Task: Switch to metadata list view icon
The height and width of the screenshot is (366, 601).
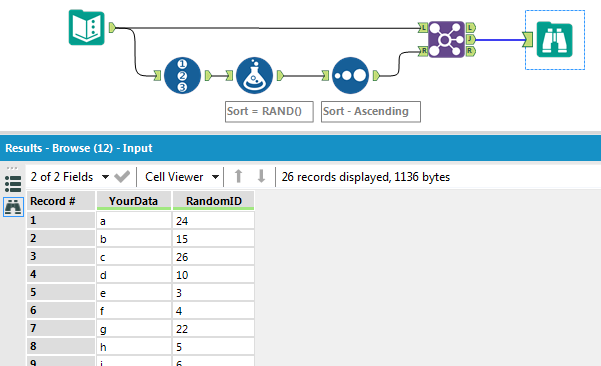Action: 13,184
